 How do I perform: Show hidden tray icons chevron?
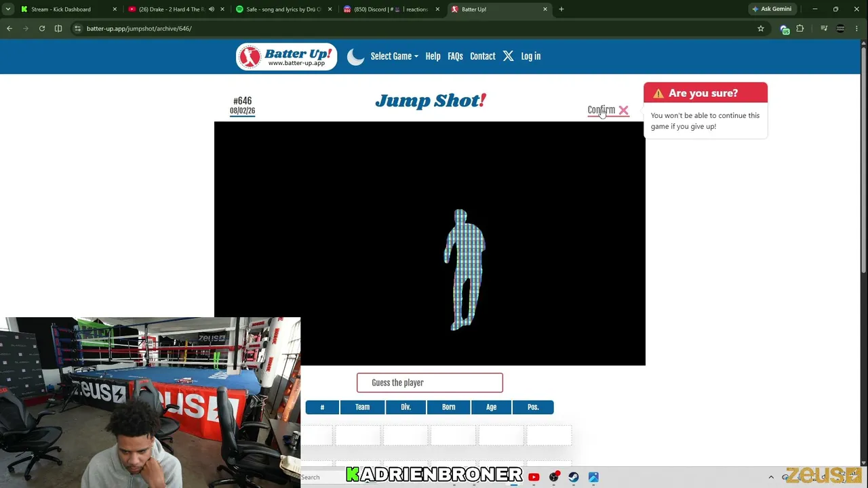pos(771,477)
